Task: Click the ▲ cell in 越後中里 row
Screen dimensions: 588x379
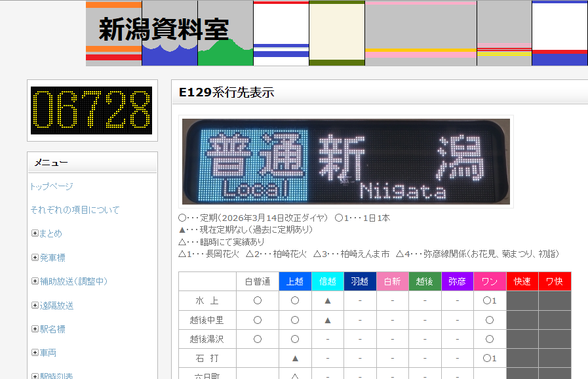Action: click(x=327, y=320)
